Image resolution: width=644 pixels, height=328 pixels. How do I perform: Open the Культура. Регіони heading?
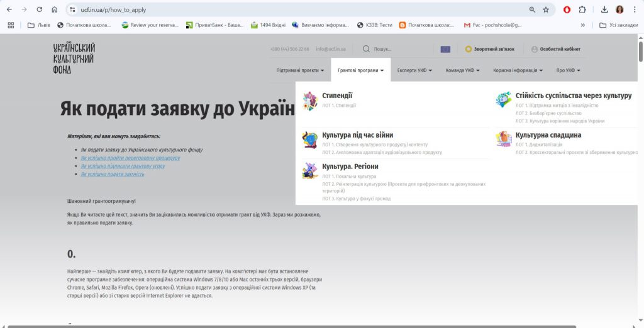point(350,167)
